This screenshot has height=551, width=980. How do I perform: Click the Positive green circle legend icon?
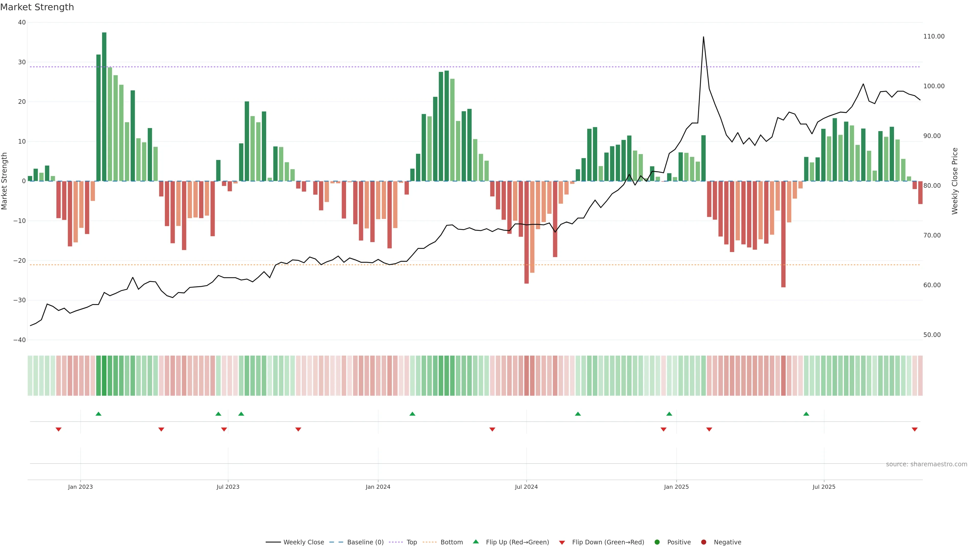pyautogui.click(x=657, y=542)
